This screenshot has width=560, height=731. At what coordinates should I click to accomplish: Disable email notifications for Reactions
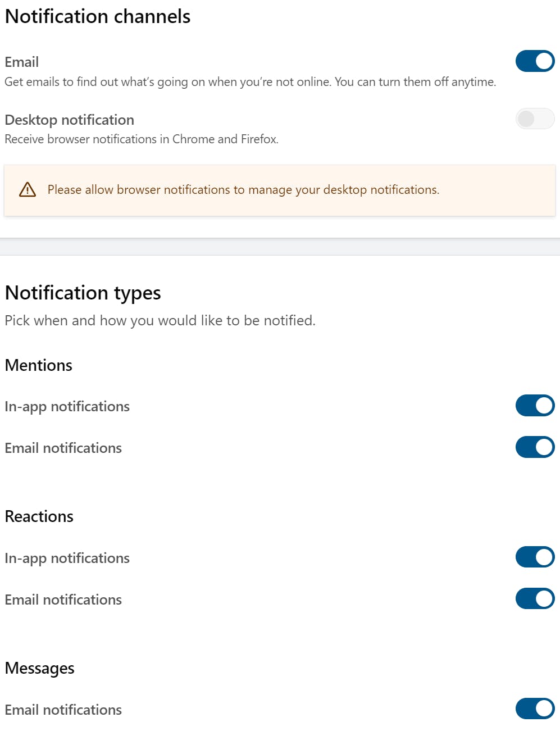point(535,599)
